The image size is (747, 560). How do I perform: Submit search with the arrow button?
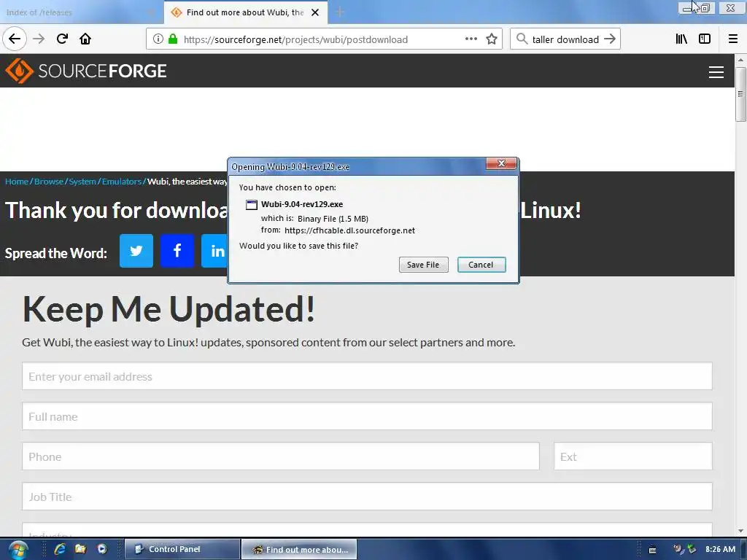610,39
